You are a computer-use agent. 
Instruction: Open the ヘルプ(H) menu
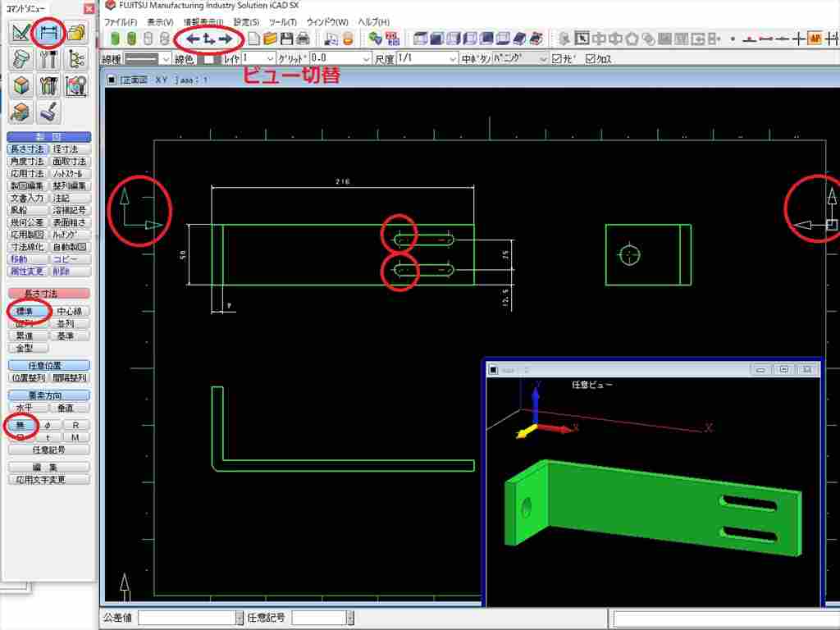coord(373,22)
